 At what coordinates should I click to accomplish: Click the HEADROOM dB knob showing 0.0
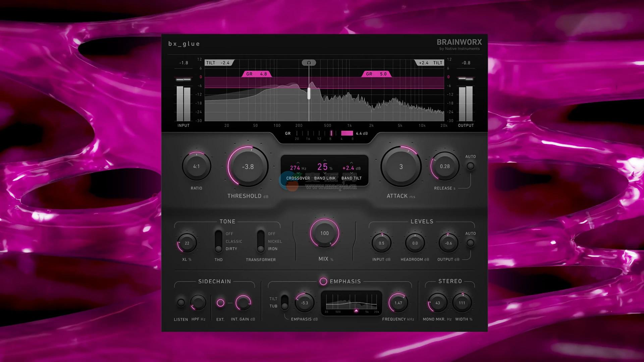click(x=415, y=243)
